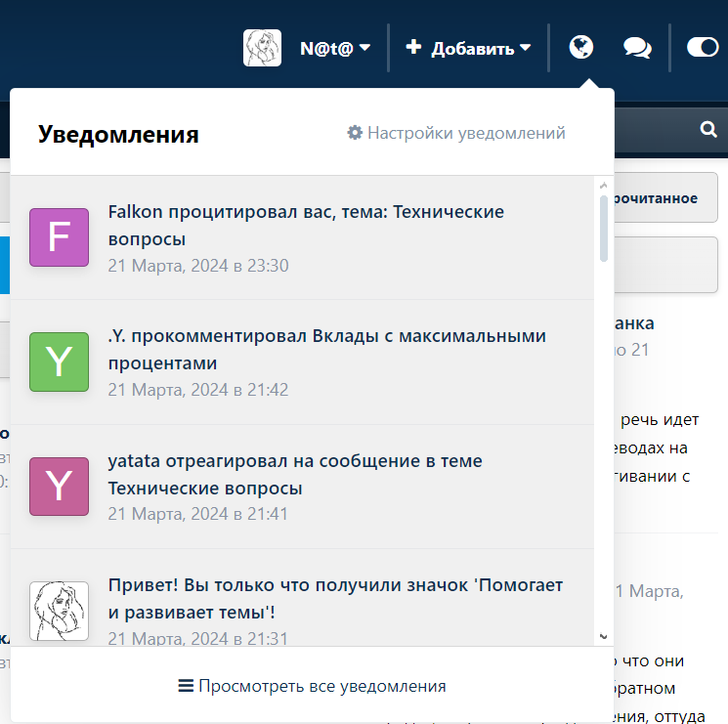This screenshot has width=728, height=724.
Task: Click the user avatar in header
Action: (262, 48)
